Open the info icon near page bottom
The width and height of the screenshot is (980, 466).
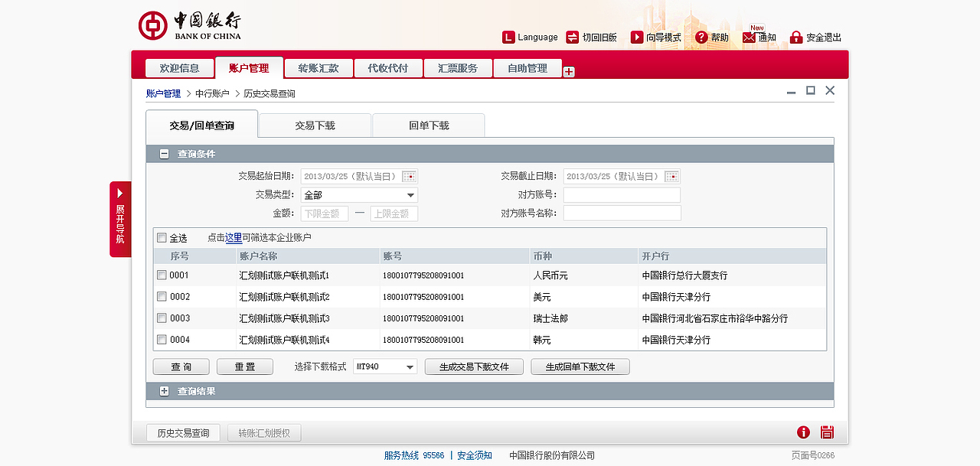pos(803,432)
